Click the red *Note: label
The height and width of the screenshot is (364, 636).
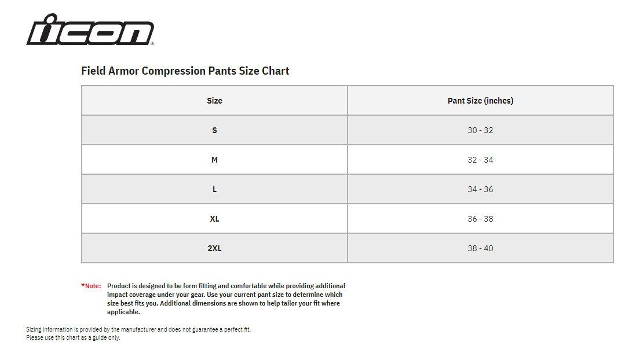pyautogui.click(x=91, y=286)
